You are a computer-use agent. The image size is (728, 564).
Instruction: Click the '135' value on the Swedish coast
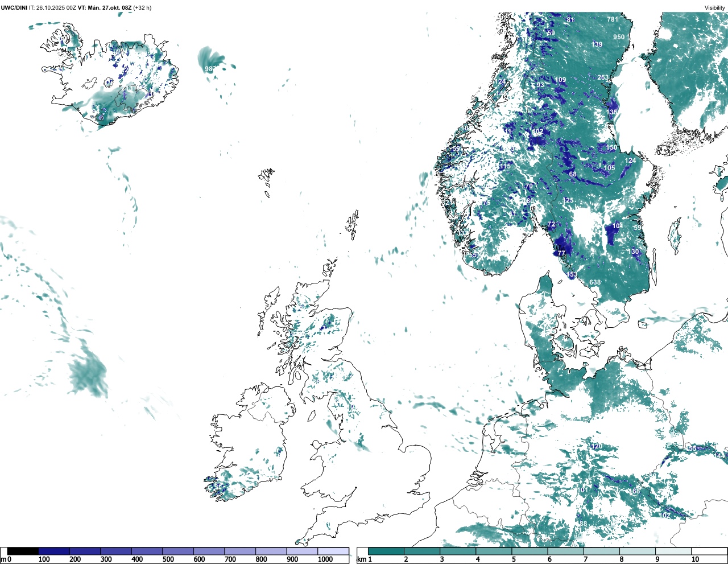tap(612, 112)
